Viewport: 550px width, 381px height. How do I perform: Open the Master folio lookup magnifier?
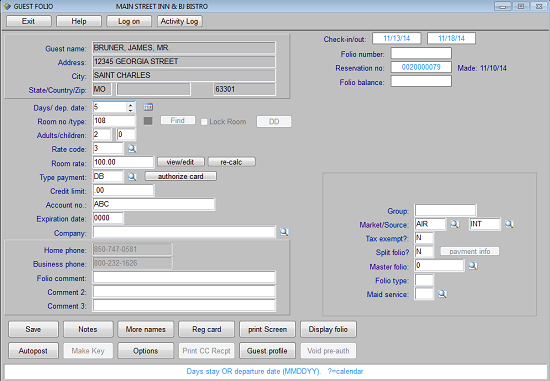(x=473, y=266)
